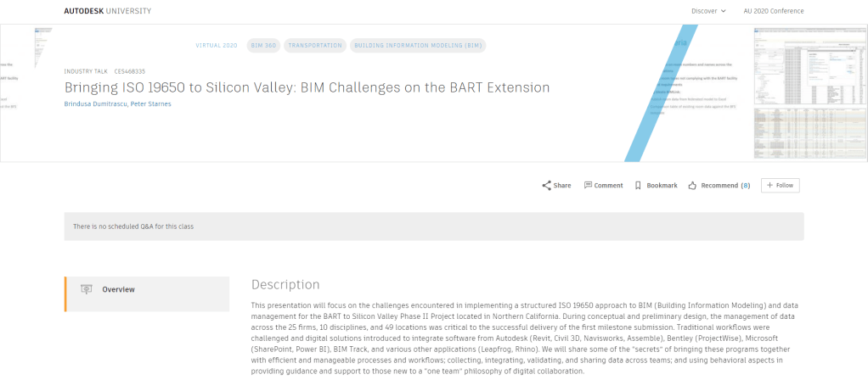Recommend the talk with the thumbs-up icon
The image size is (868, 380).
(693, 185)
